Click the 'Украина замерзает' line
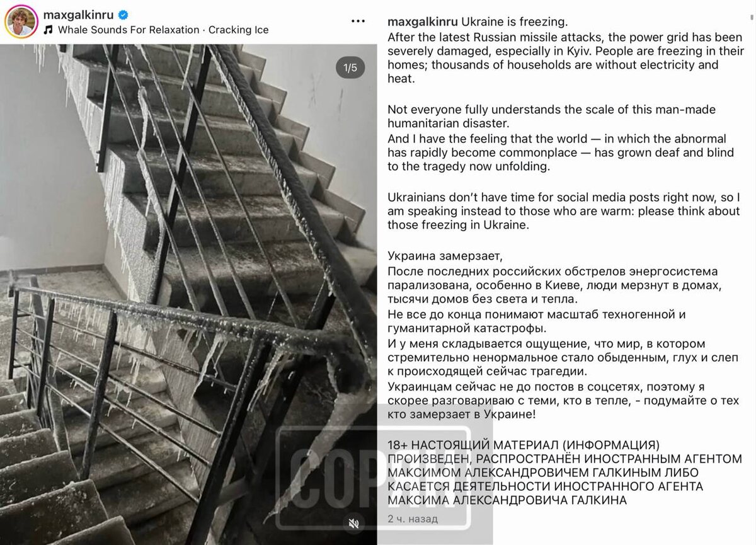 (x=446, y=256)
